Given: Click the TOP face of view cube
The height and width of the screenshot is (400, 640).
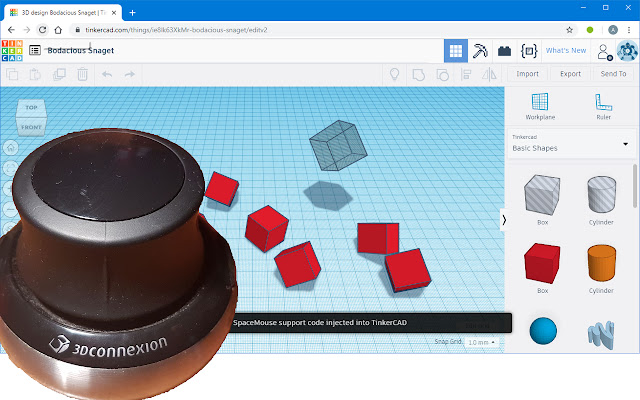Looking at the screenshot, I should pyautogui.click(x=31, y=107).
